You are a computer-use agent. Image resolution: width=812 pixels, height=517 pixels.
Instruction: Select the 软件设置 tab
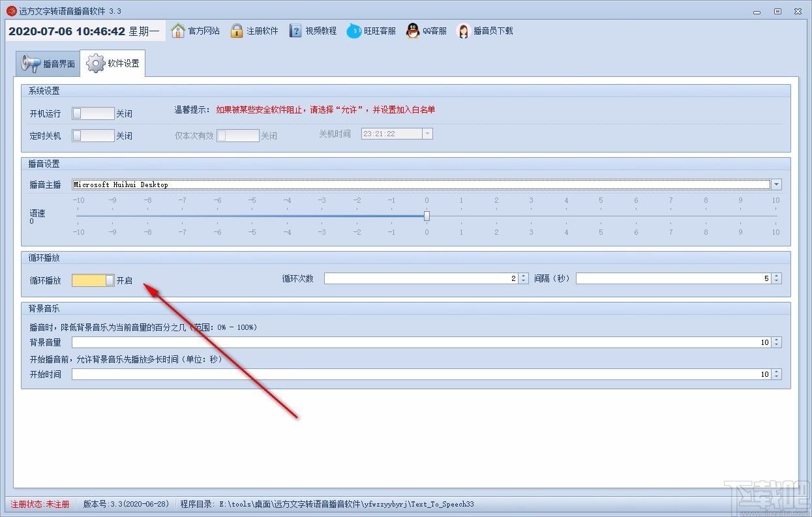point(113,63)
